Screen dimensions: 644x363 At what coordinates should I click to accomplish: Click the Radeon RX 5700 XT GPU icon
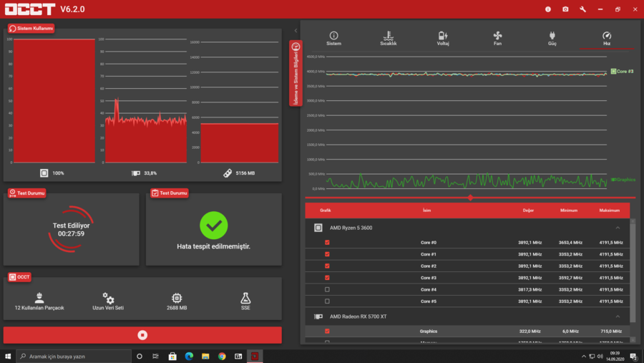pyautogui.click(x=318, y=316)
